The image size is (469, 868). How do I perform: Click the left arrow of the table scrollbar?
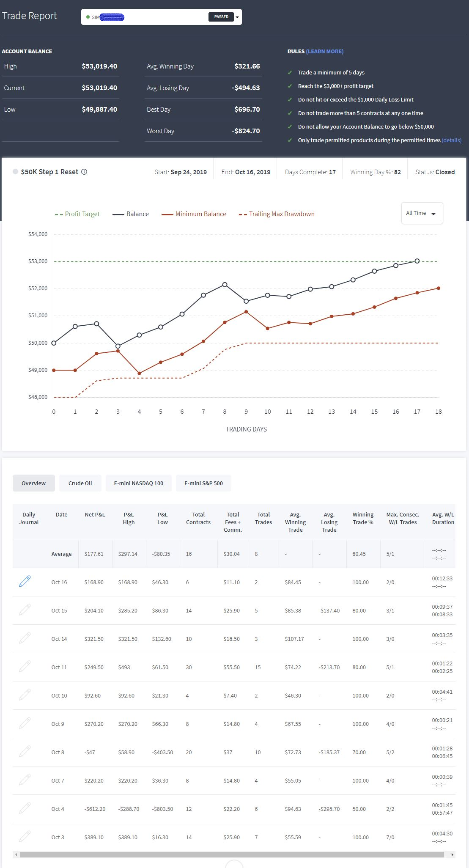pyautogui.click(x=16, y=854)
